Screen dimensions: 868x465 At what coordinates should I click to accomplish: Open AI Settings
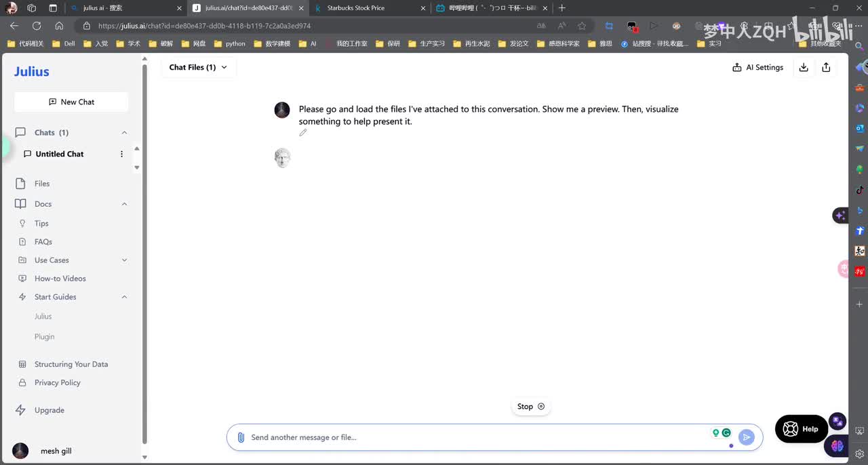point(758,67)
